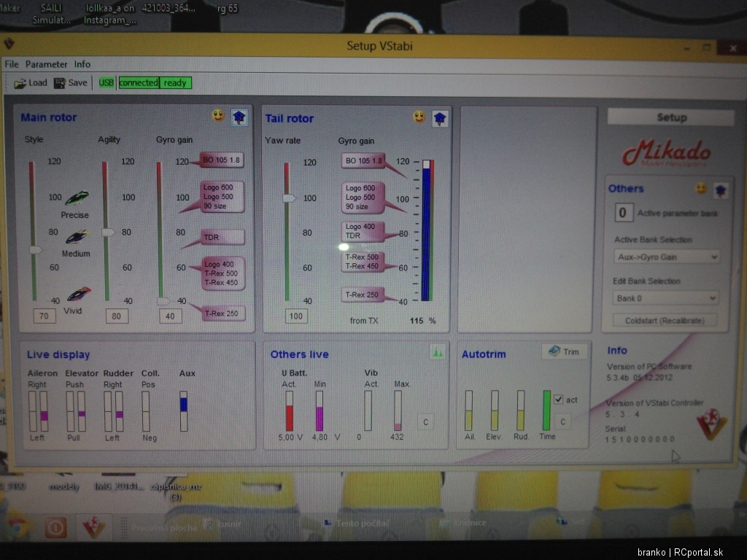Click the connected status indicator
The width and height of the screenshot is (747, 560).
tap(139, 83)
